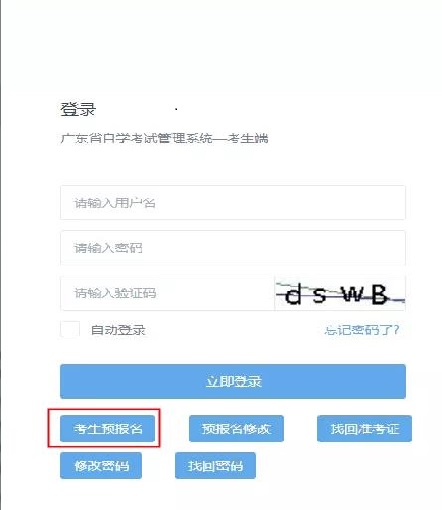The height and width of the screenshot is (510, 442).
Task: Click letter B in the captcha image
Action: [x=379, y=294]
